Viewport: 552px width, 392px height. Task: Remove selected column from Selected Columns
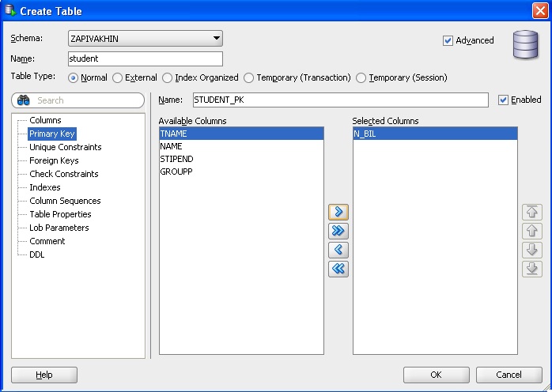tap(338, 250)
